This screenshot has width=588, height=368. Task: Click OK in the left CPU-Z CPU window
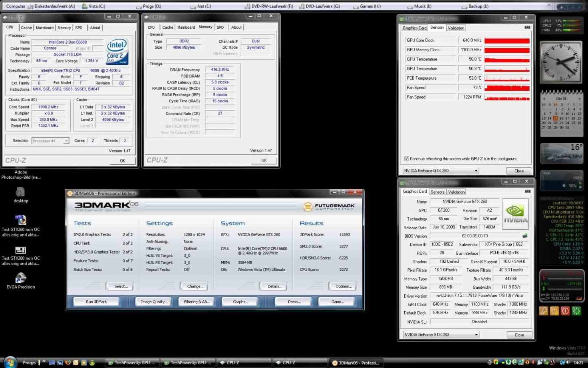(123, 160)
